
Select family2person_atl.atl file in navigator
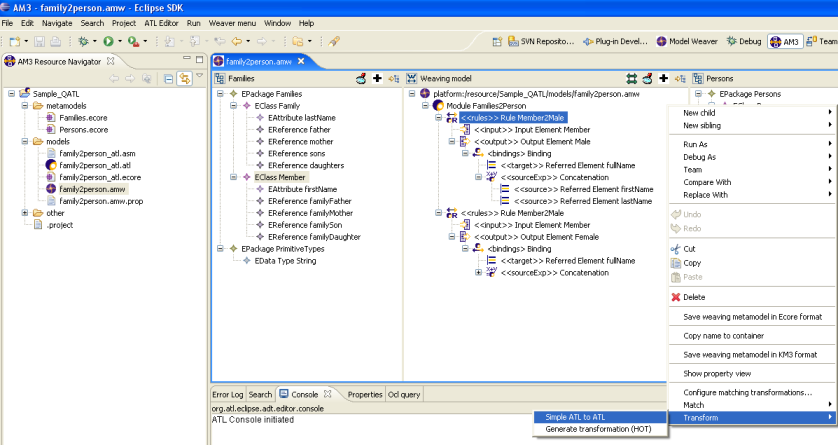[95, 165]
